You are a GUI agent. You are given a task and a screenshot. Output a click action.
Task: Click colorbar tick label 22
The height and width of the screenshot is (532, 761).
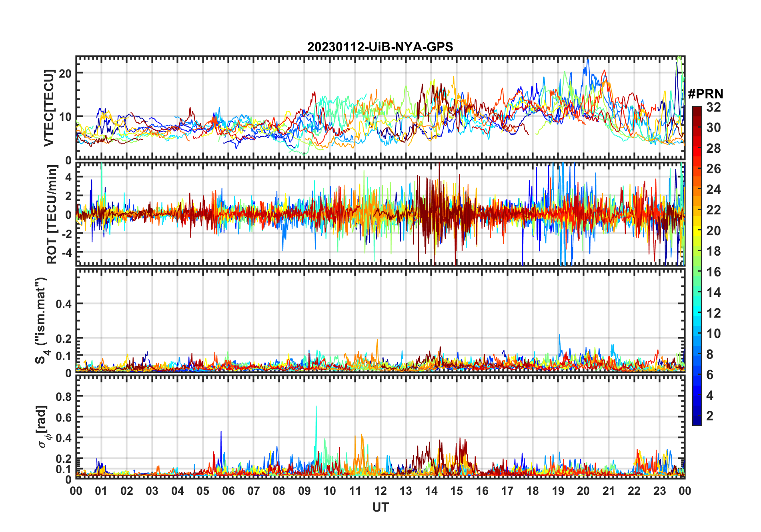713,210
